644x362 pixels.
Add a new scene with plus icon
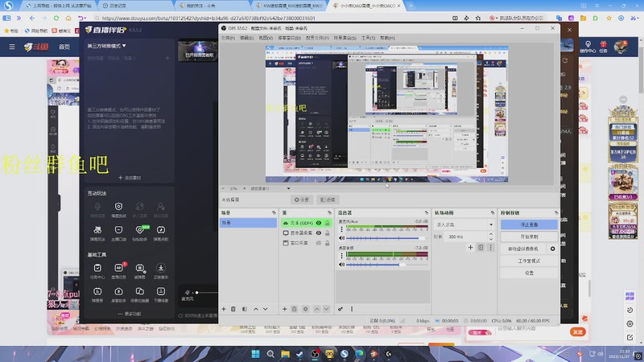(x=224, y=309)
